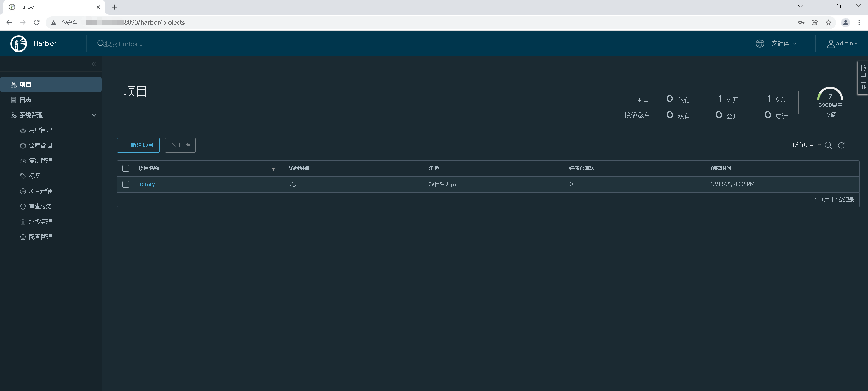Check the select-all checkbox in table header

(126, 168)
